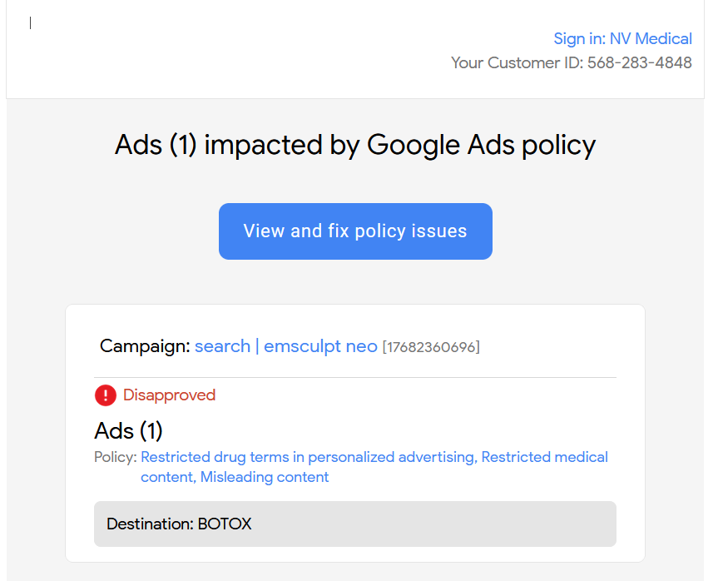This screenshot has height=581, width=728.
Task: Follow the Misleading content policy link
Action: point(265,477)
